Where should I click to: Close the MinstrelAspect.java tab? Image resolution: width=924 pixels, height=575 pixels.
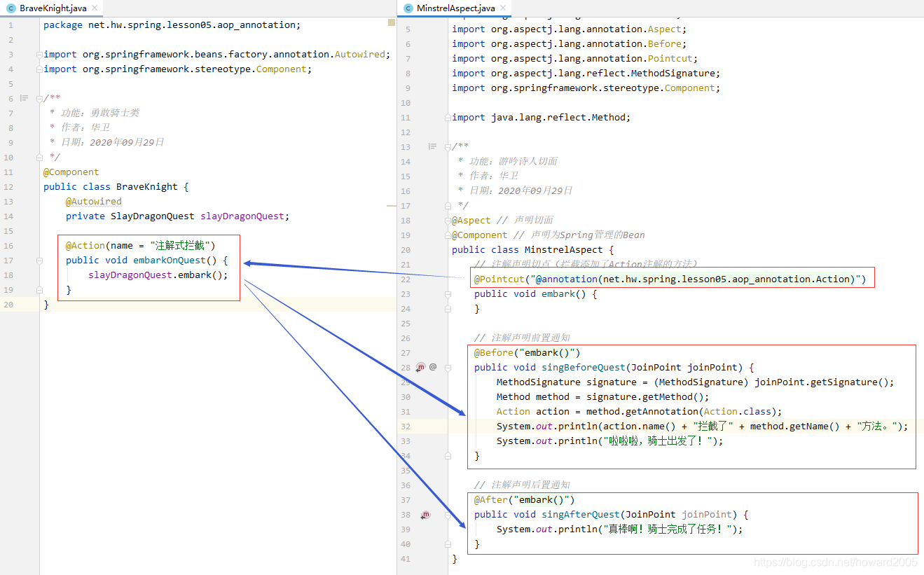tap(503, 8)
